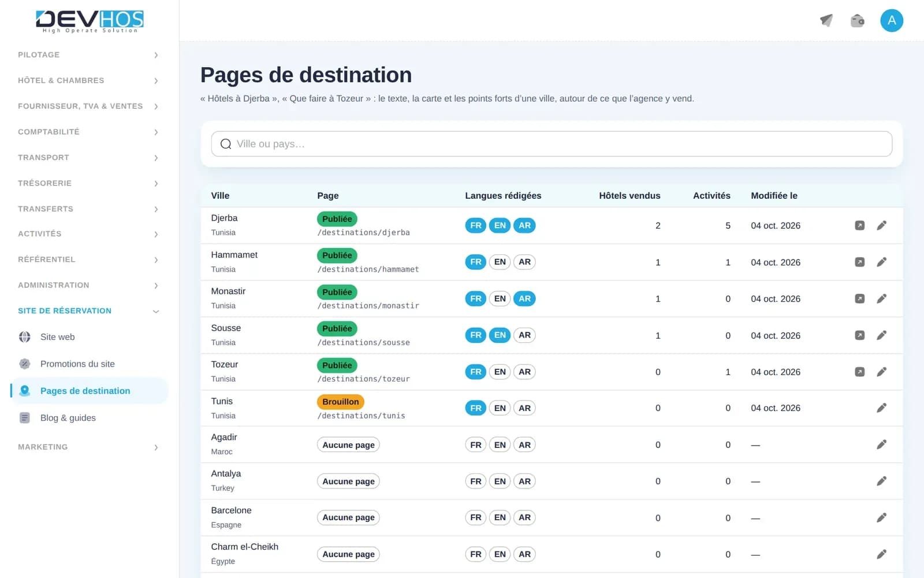
Task: Click the Agadir row pencil icon
Action: pyautogui.click(x=881, y=444)
